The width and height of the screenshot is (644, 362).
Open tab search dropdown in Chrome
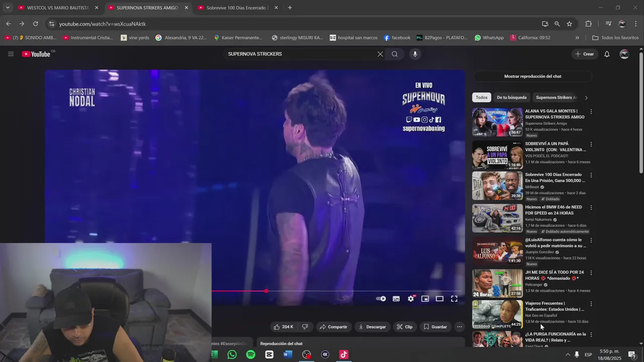click(x=8, y=8)
